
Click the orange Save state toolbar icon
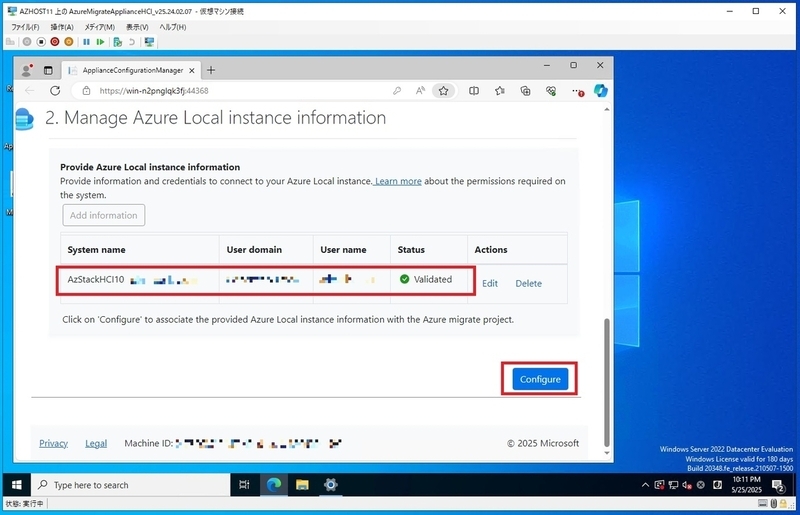pyautogui.click(x=68, y=42)
